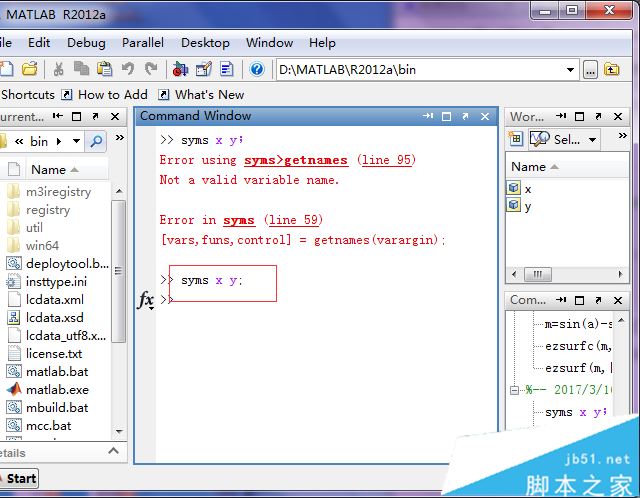Click the file list scroll up arrow
The height and width of the screenshot is (498, 640).
click(x=119, y=191)
